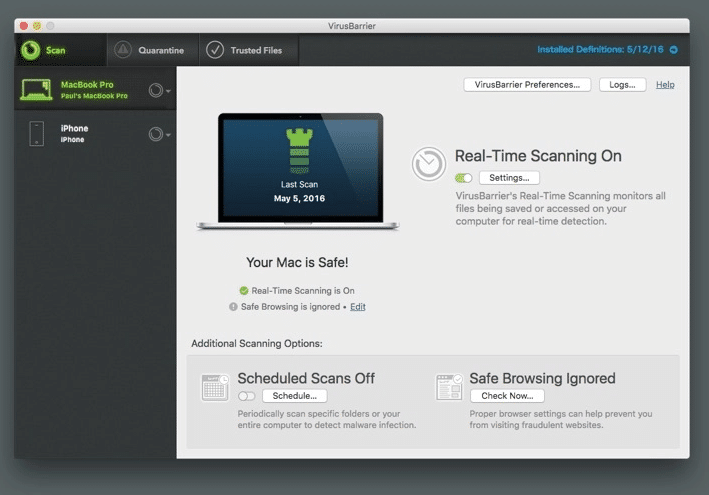Click the iPhone scan circle button
The image size is (709, 495).
click(x=156, y=134)
